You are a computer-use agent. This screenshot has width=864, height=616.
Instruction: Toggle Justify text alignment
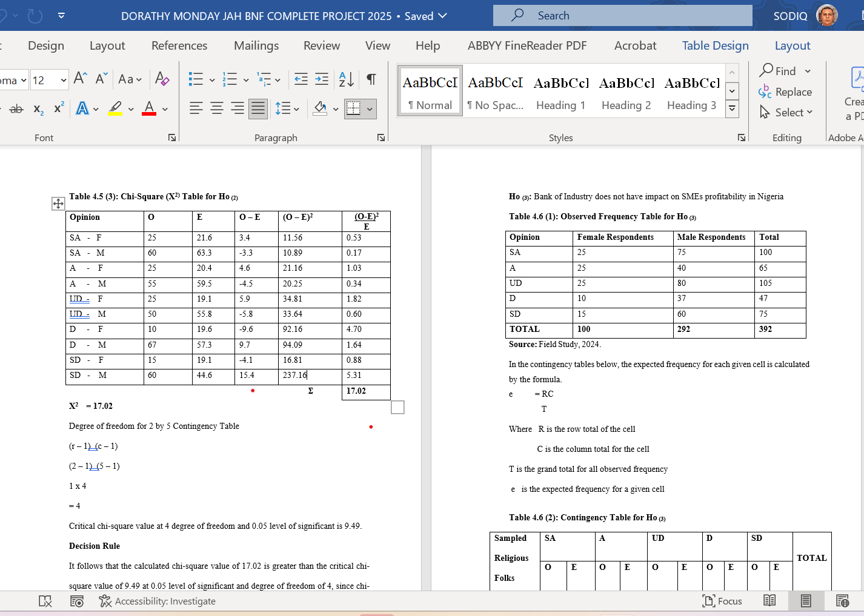tap(258, 108)
